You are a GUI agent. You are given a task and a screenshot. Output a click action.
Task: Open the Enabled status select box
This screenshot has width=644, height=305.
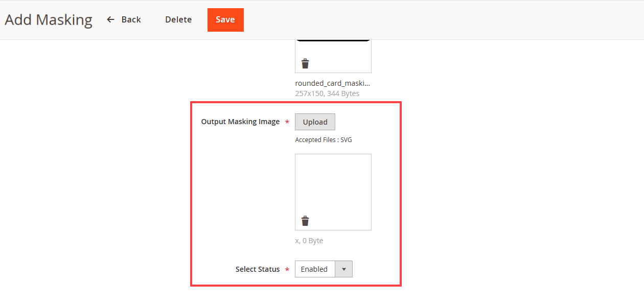(x=315, y=269)
